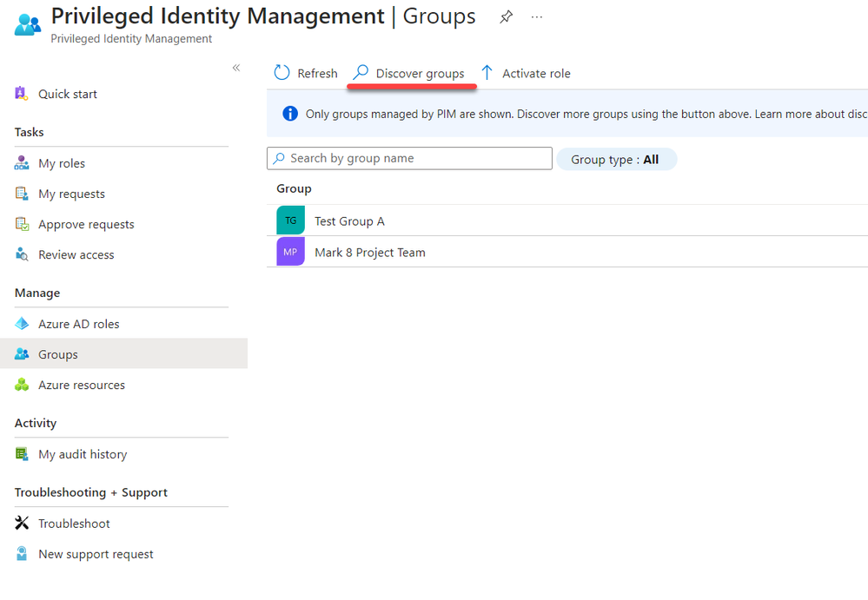Click the Troubleshoot tools icon
The width and height of the screenshot is (868, 600).
pos(22,524)
